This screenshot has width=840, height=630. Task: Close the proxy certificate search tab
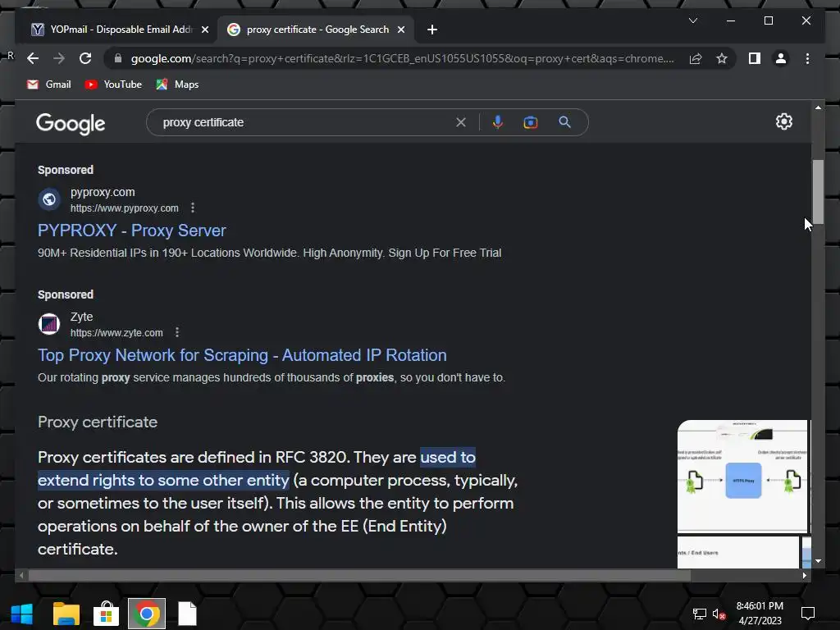tap(400, 30)
